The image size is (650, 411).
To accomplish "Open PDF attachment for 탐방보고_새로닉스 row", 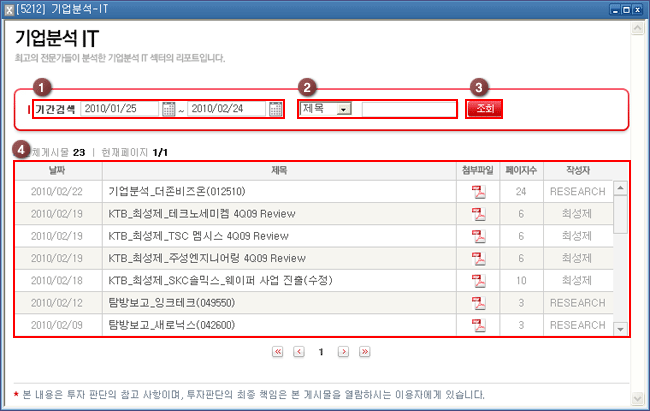I will point(477,326).
